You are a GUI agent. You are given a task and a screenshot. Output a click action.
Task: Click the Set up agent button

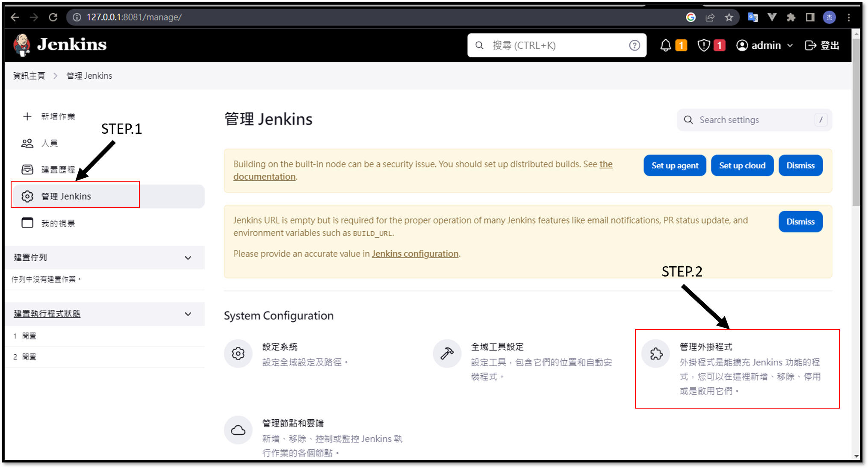[x=674, y=165]
